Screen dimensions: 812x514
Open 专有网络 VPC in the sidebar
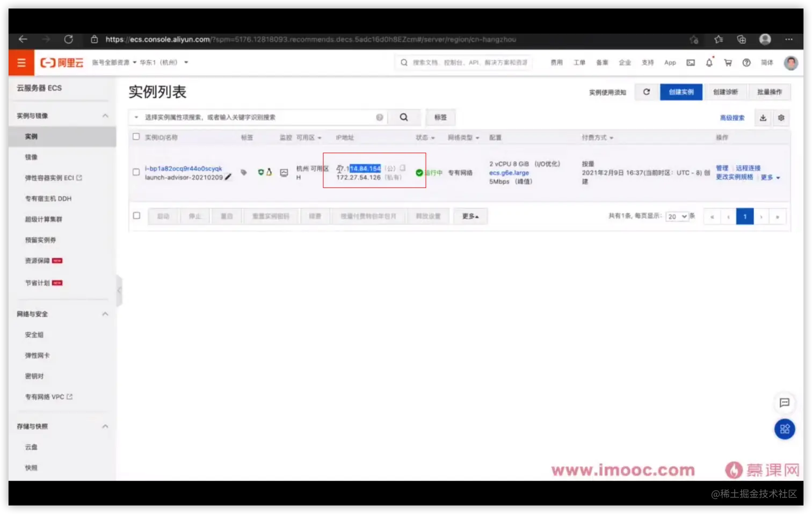pos(48,397)
